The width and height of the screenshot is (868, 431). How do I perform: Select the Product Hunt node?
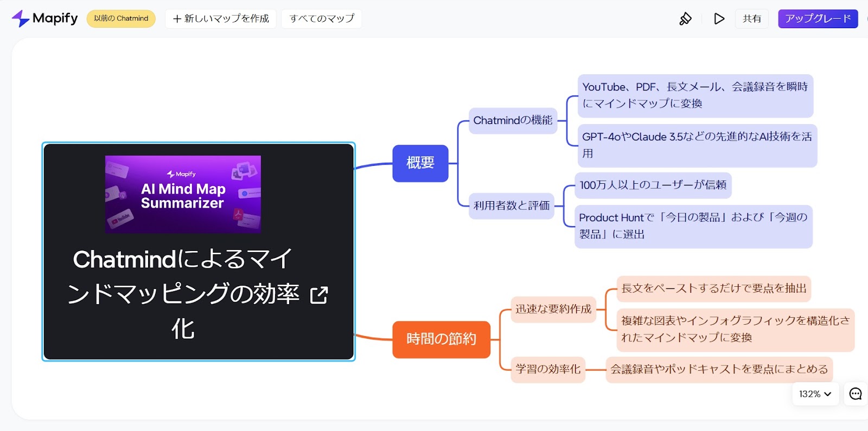[694, 227]
